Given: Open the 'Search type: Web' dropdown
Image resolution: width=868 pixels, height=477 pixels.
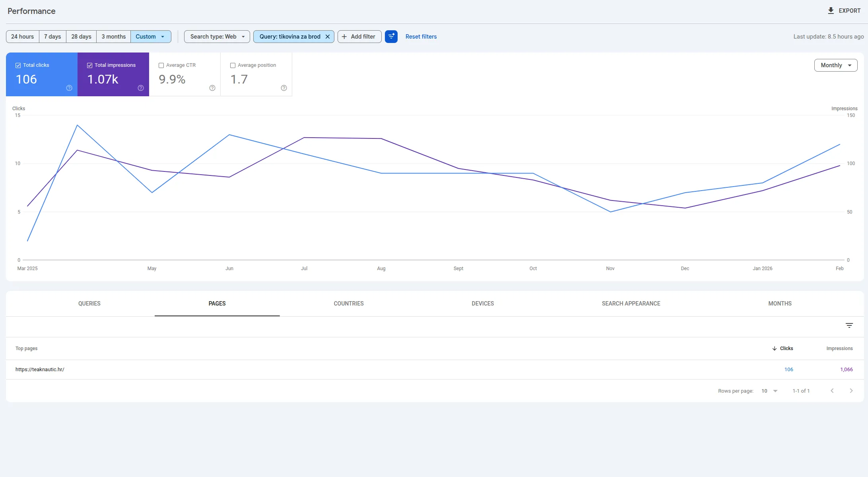Looking at the screenshot, I should (x=216, y=36).
